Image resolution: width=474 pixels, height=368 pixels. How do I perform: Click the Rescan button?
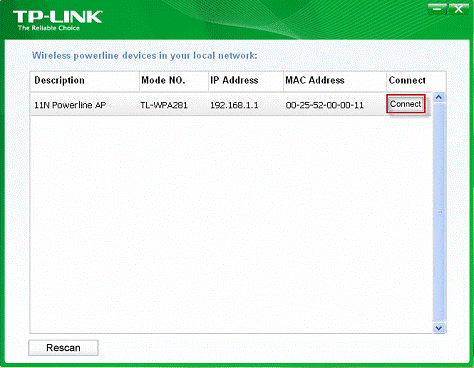(63, 348)
